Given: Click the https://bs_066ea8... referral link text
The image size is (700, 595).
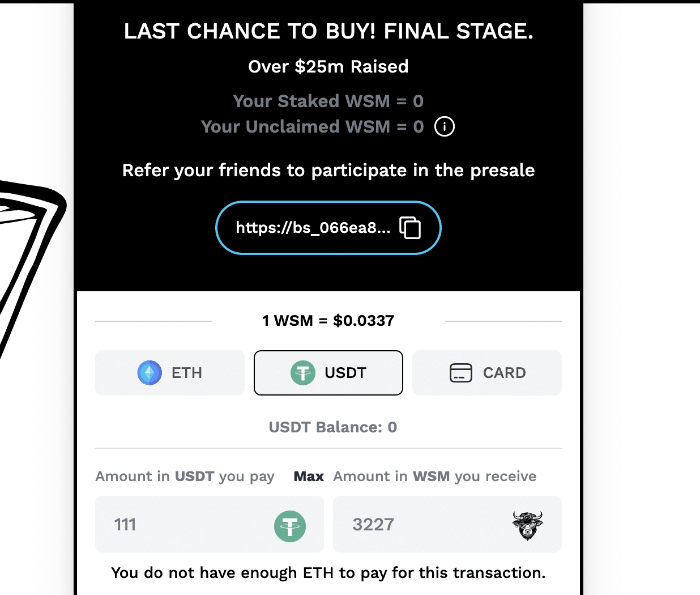Looking at the screenshot, I should click(313, 228).
